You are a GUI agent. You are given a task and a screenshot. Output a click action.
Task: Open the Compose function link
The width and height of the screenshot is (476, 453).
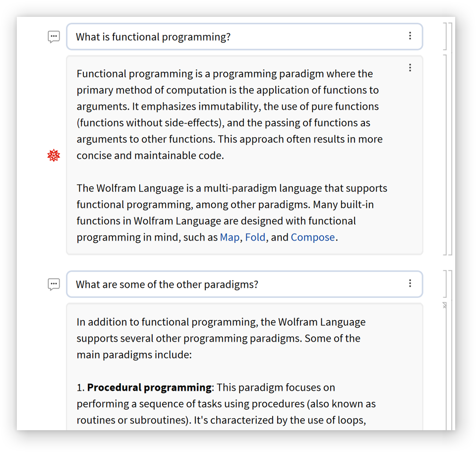point(313,237)
